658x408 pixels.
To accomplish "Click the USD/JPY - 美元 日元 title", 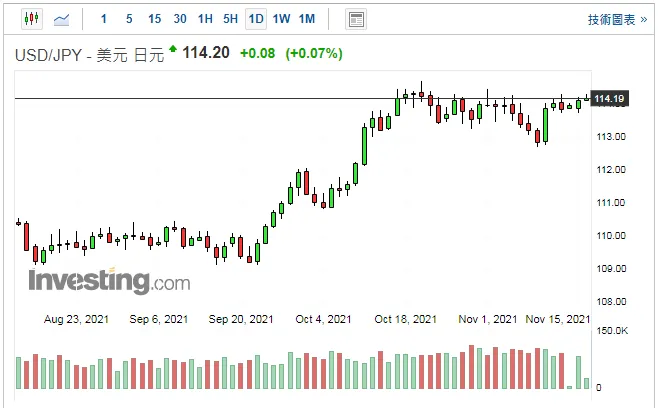I will pyautogui.click(x=89, y=55).
